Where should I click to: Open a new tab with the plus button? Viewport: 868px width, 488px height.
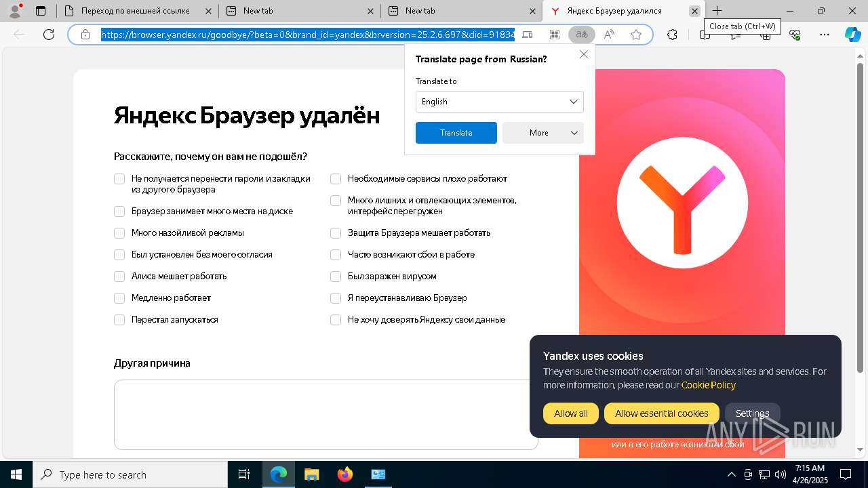pos(717,11)
